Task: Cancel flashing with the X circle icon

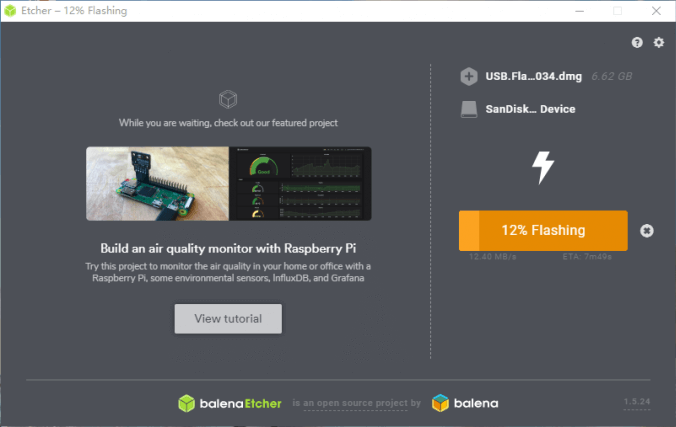Action: click(646, 231)
